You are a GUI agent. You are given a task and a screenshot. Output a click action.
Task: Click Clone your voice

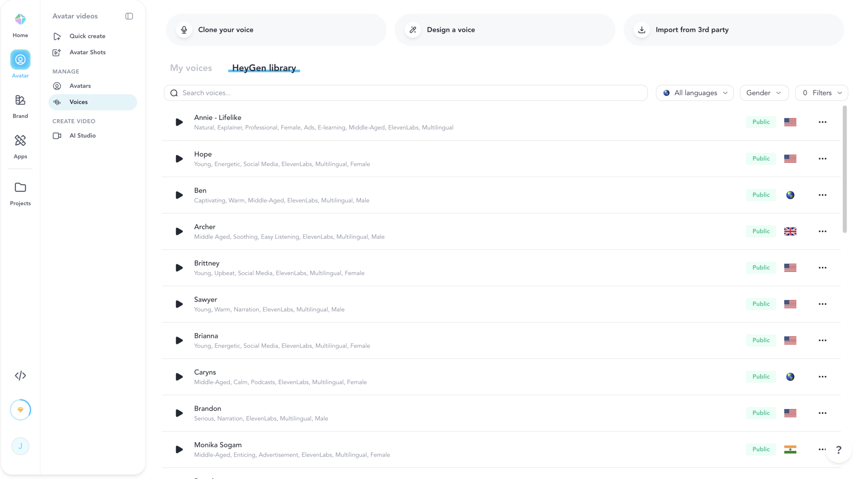click(276, 30)
